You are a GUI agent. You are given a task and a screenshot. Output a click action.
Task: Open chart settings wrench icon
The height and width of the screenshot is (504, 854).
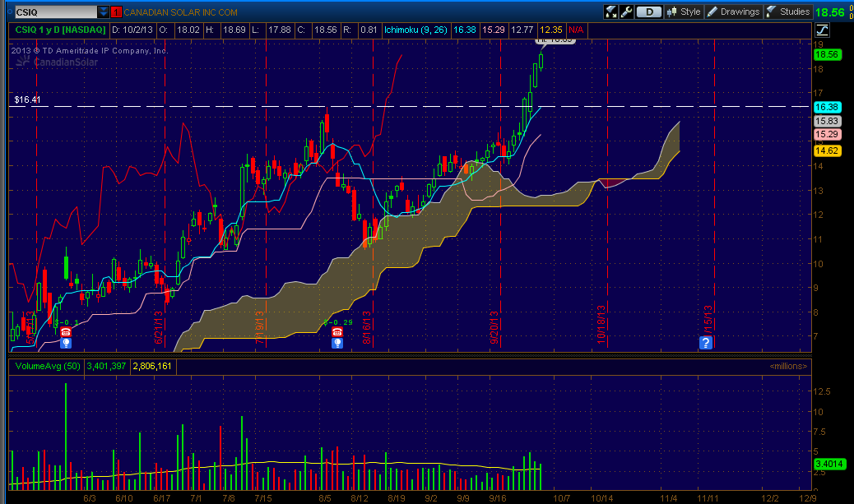626,12
